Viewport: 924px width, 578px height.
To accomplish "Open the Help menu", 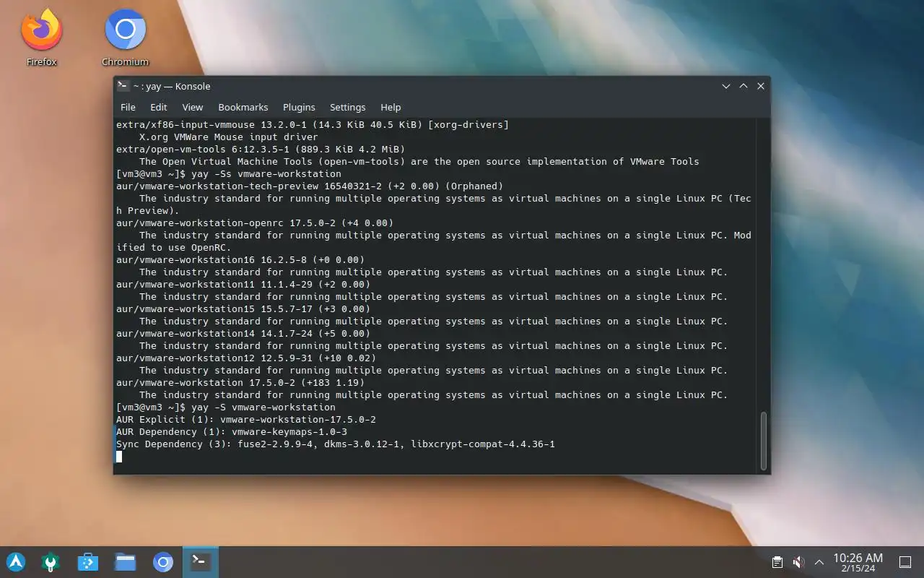I will [x=391, y=107].
